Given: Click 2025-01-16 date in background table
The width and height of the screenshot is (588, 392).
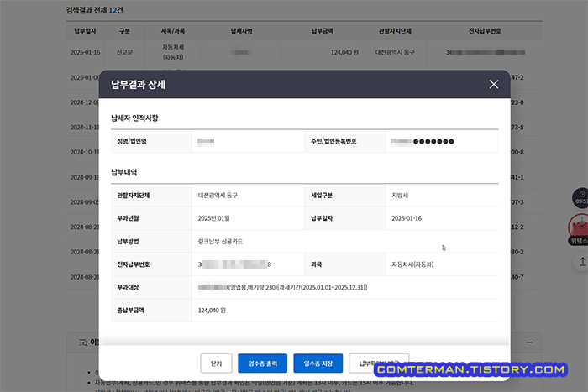Looking at the screenshot, I should point(85,53).
